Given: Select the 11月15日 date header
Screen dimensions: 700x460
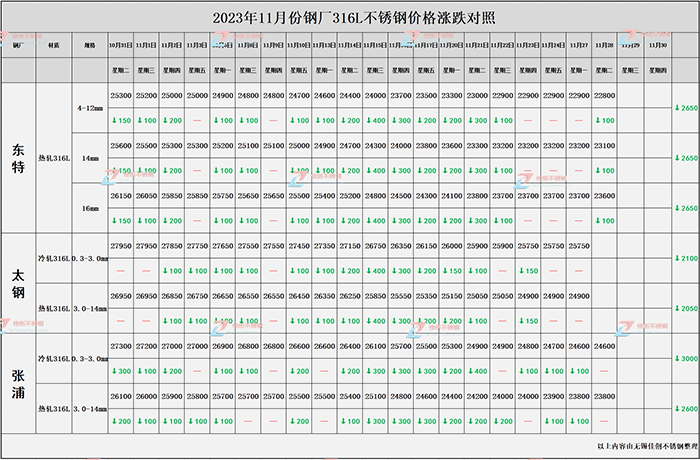Looking at the screenshot, I should click(x=375, y=45).
